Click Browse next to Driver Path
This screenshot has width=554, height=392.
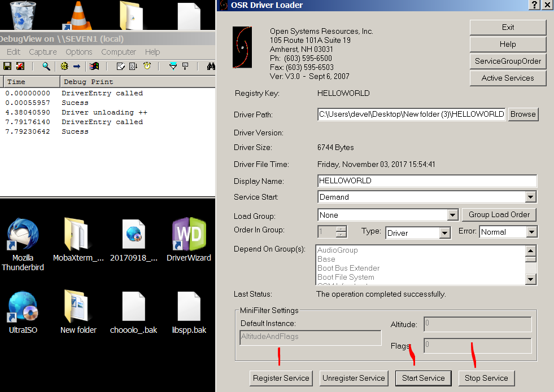(x=523, y=114)
